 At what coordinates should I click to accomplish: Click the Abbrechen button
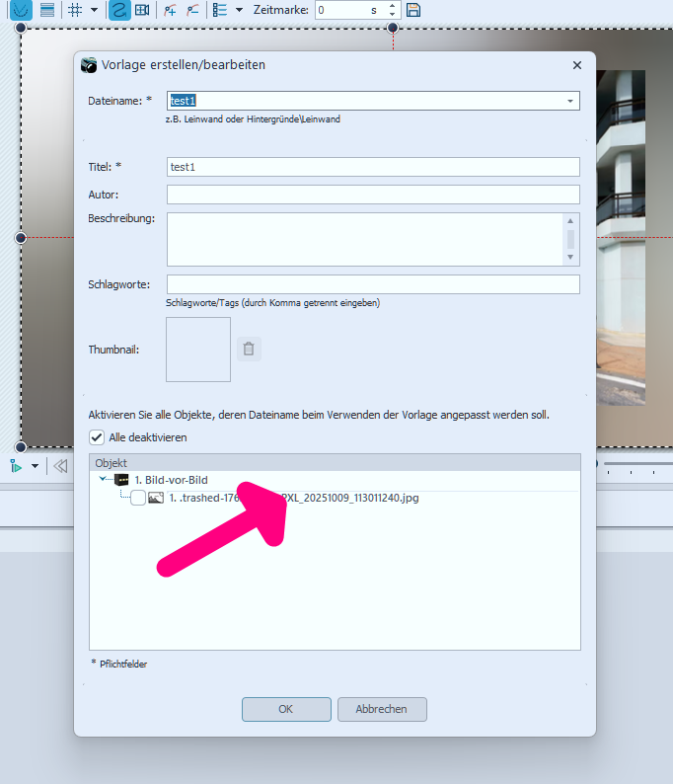point(382,709)
